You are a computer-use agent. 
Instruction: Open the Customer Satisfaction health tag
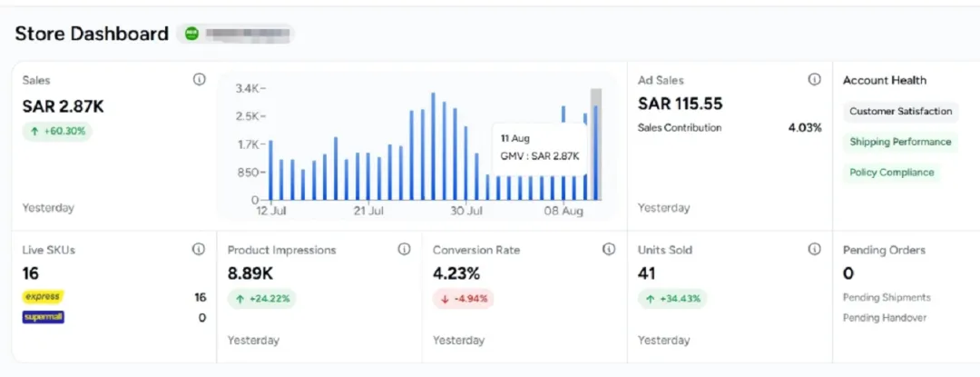(901, 112)
